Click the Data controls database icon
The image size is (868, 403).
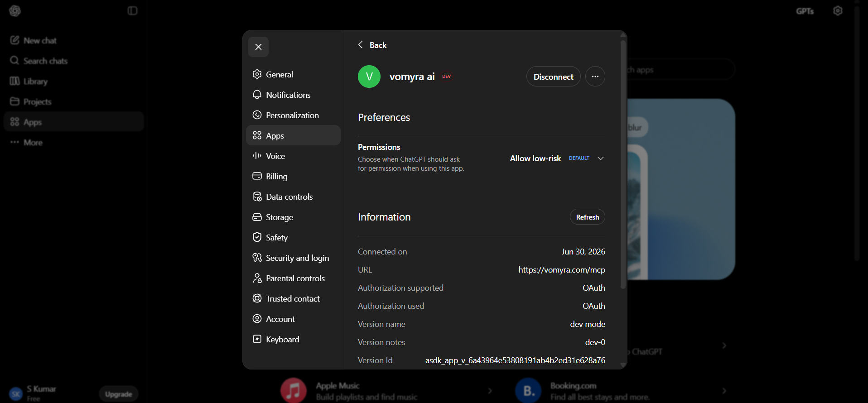257,197
